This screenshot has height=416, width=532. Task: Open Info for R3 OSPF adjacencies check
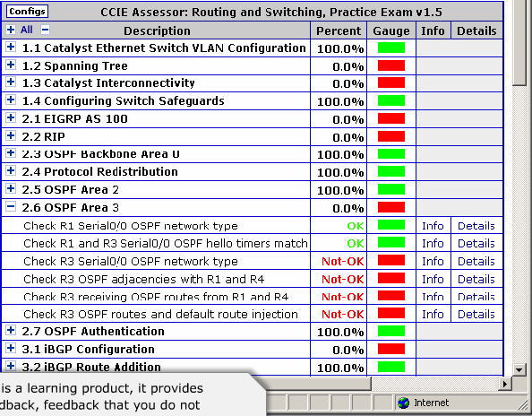pyautogui.click(x=433, y=279)
